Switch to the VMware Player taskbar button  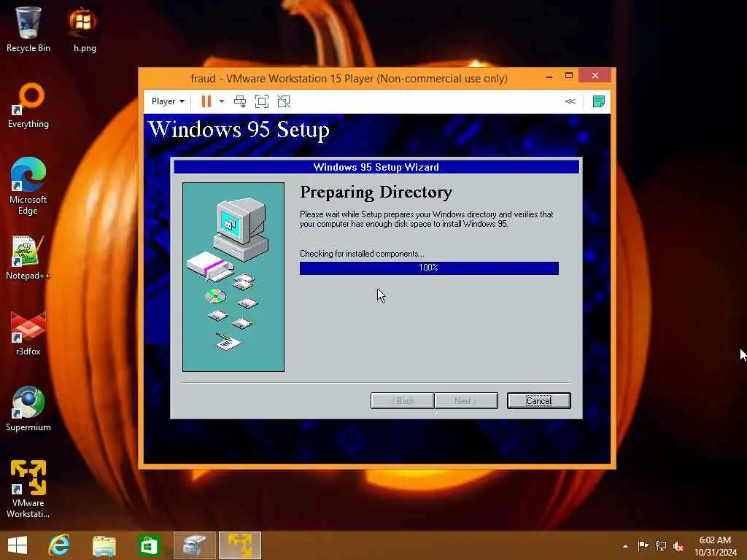point(240,545)
